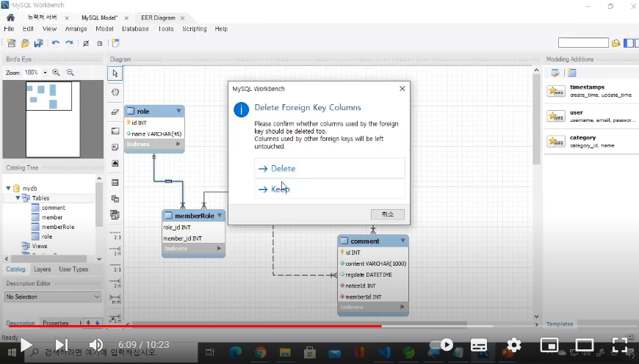Collapse the comment table header arrow
This screenshot has width=639, height=364.
402,241
